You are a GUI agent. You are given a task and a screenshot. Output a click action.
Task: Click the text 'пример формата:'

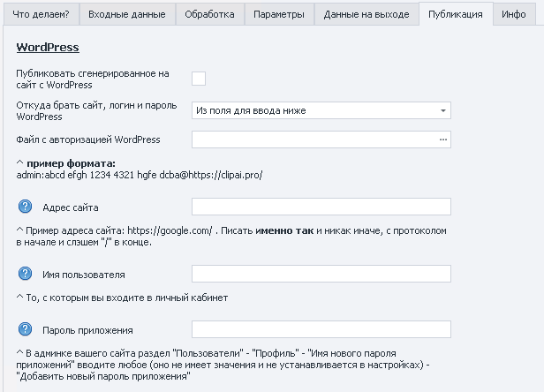[72, 163]
